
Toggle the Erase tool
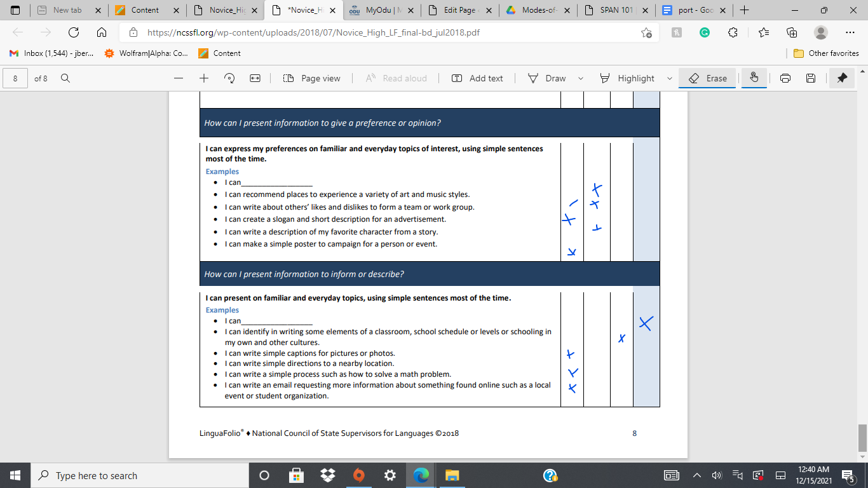coord(707,78)
